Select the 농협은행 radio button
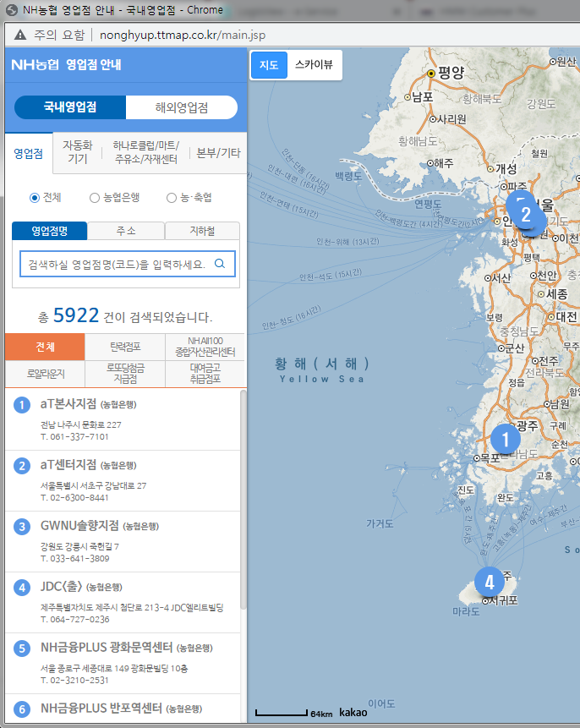The image size is (580, 728). pyautogui.click(x=94, y=198)
